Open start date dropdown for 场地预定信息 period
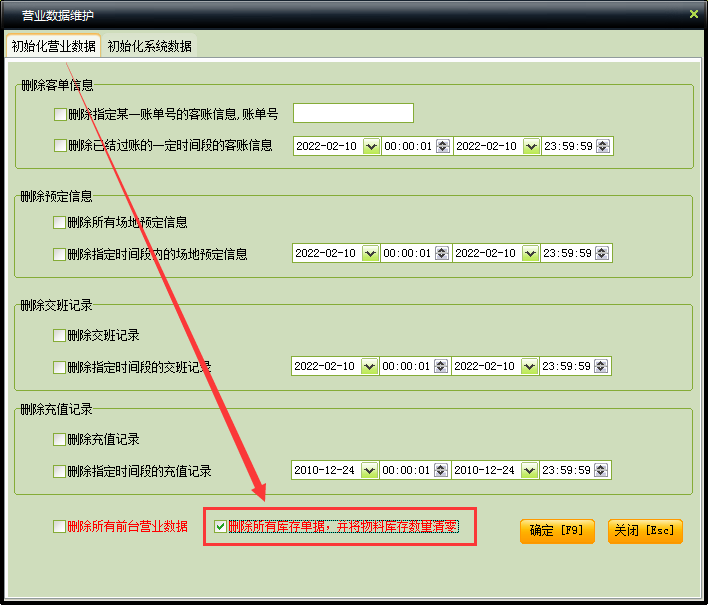708x605 pixels. click(370, 253)
